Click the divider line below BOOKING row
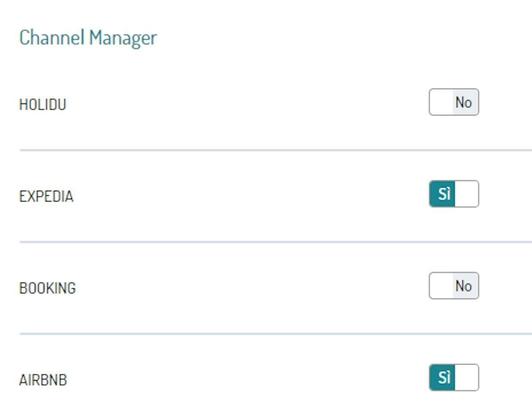Viewport: 532px width, 405px height. [275, 334]
